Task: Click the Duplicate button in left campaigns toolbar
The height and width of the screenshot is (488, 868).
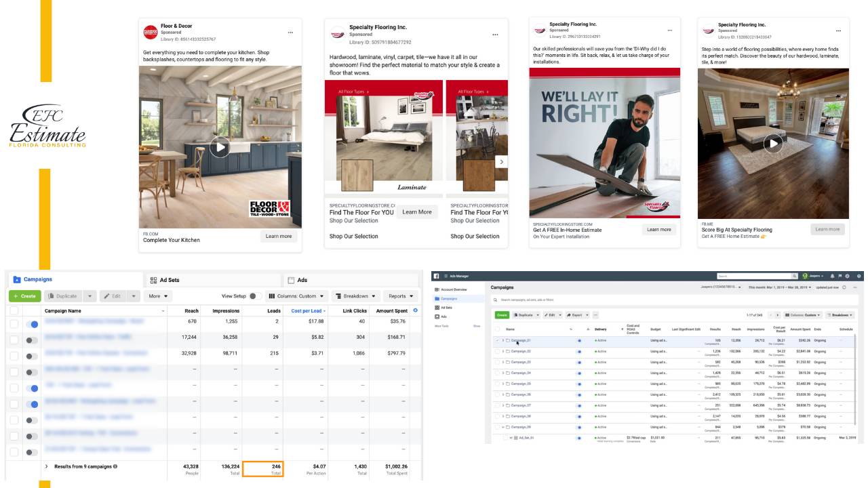Action: pyautogui.click(x=62, y=296)
